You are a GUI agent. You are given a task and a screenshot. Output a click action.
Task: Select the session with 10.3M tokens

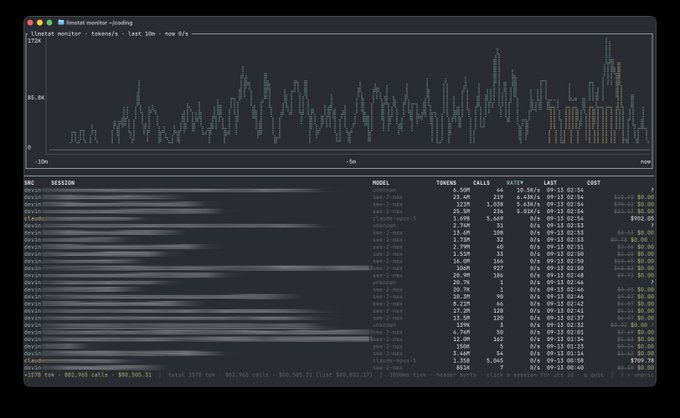coord(339,297)
